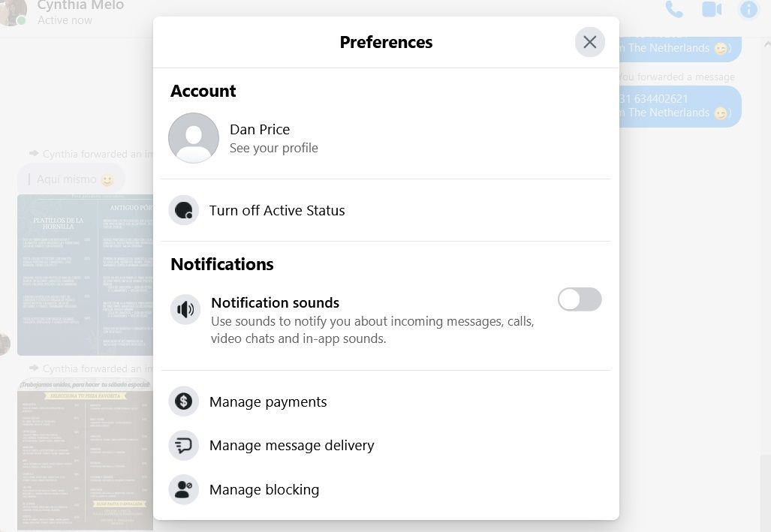Click the Manage message delivery icon
Image resolution: width=771 pixels, height=532 pixels.
pos(184,445)
